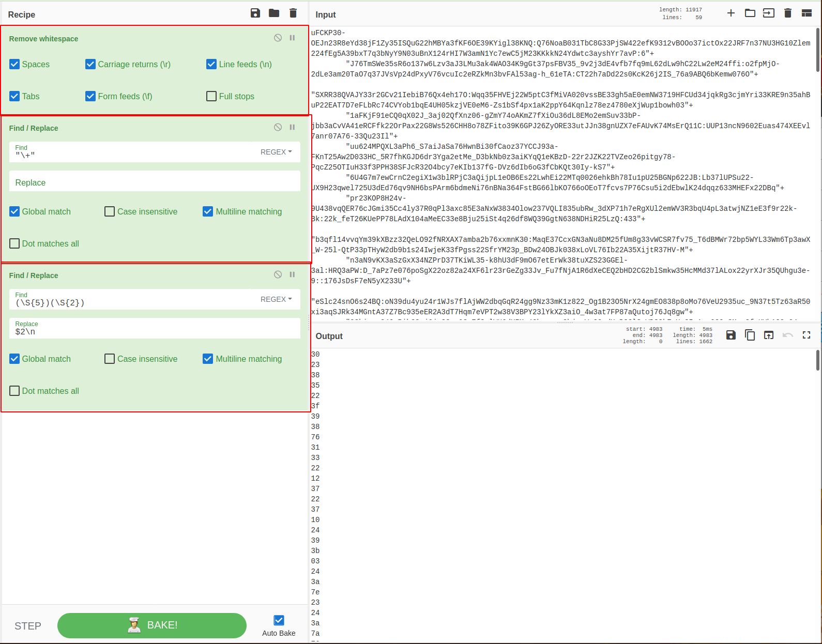Enable the Full stops checkbox

211,96
